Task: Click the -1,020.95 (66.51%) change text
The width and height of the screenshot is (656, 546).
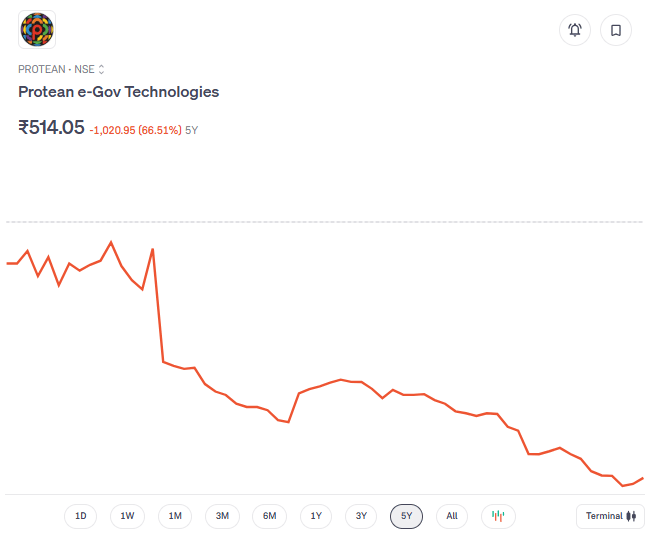Action: tap(135, 130)
